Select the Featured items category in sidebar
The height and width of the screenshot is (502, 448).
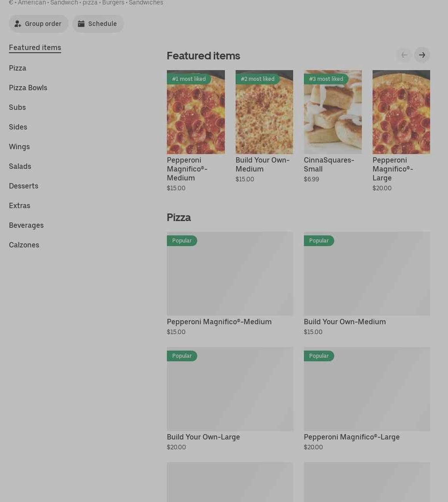point(35,47)
